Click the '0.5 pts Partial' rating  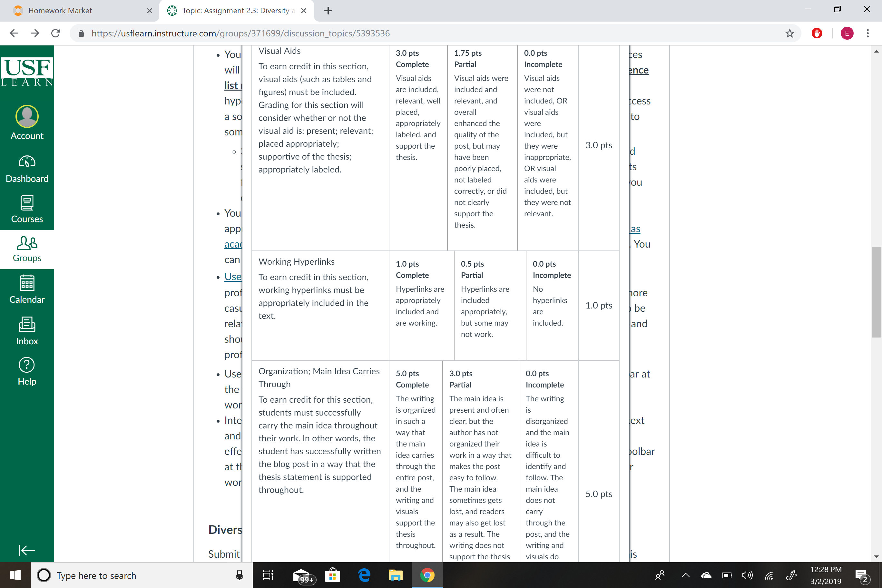coord(490,306)
